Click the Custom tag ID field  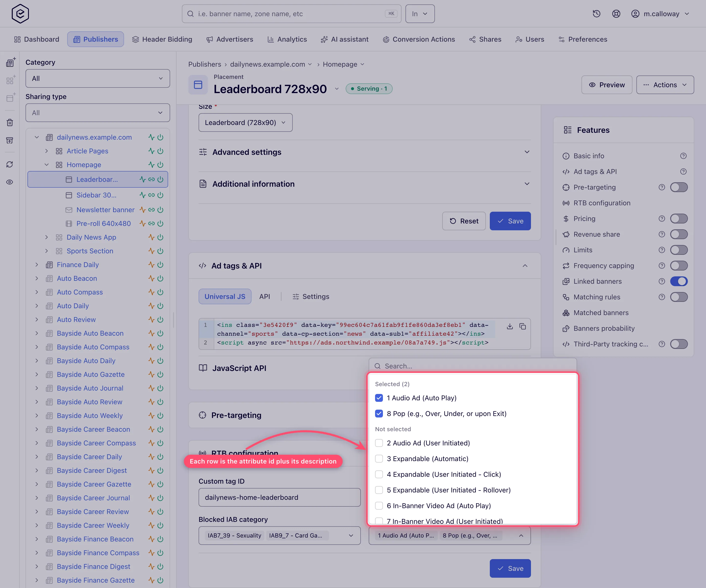(x=279, y=497)
